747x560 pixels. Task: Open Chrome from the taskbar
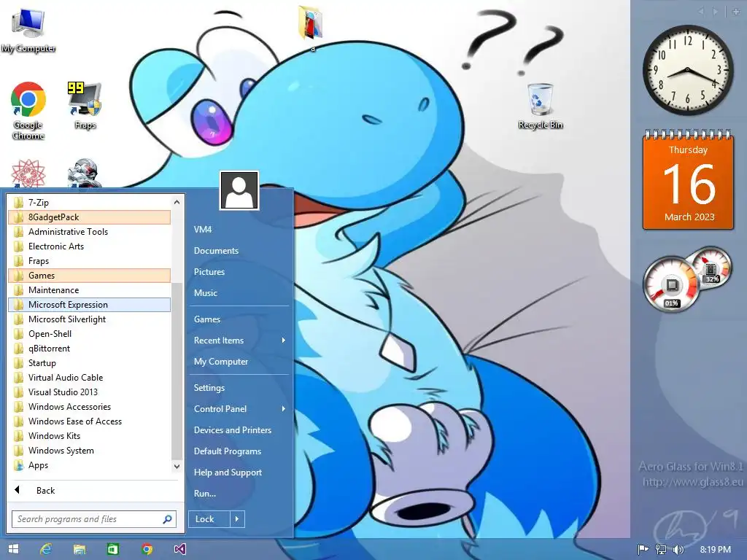(x=147, y=549)
